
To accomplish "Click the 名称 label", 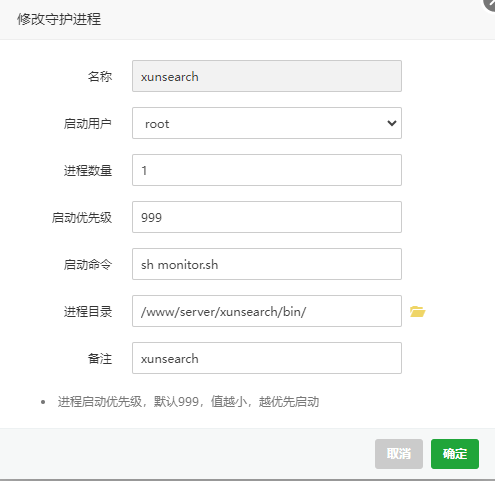I will pos(100,76).
